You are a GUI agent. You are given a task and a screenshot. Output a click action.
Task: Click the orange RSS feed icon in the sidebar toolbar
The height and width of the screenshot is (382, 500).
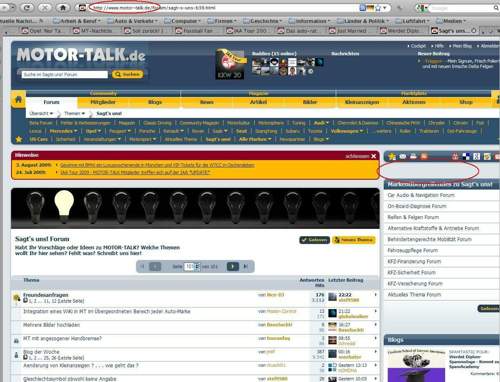point(424,156)
